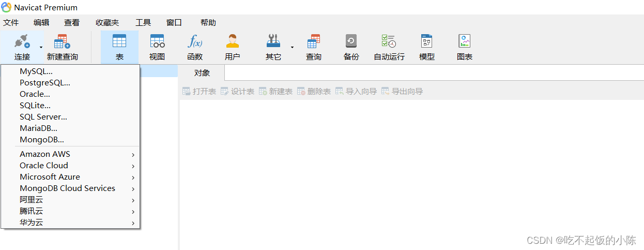644x250 pixels.
Task: Click the 导出向导 (Export Wizard) button
Action: (x=402, y=91)
